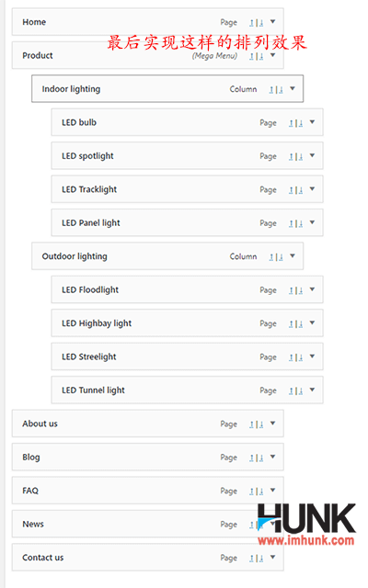Click move-down arrow on LED spotlight row

[301, 156]
